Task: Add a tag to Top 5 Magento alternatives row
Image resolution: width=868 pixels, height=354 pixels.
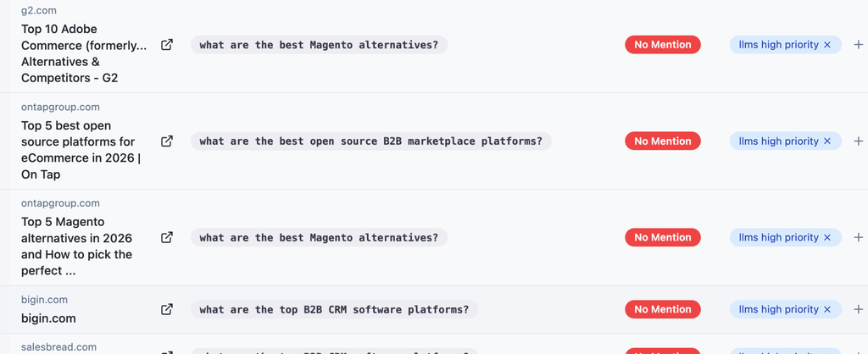Action: tap(858, 237)
